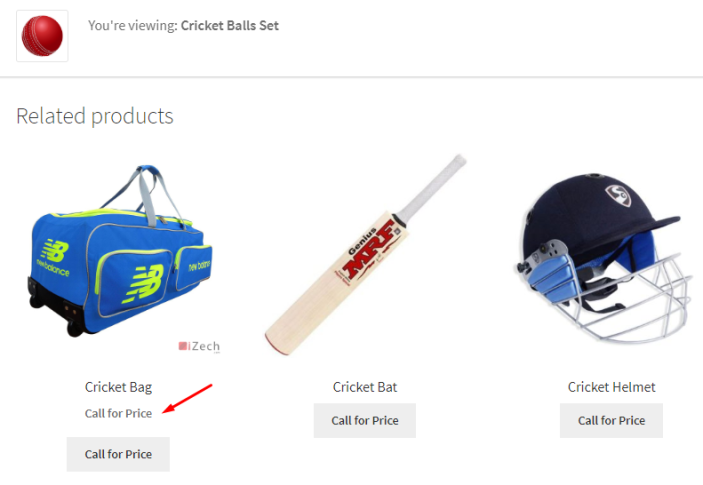Click the Call for Price button under Cricket Helmet
This screenshot has width=703, height=485.
pos(612,420)
